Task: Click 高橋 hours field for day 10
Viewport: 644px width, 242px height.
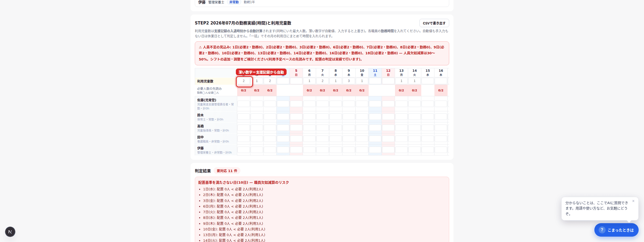Action: (362, 128)
